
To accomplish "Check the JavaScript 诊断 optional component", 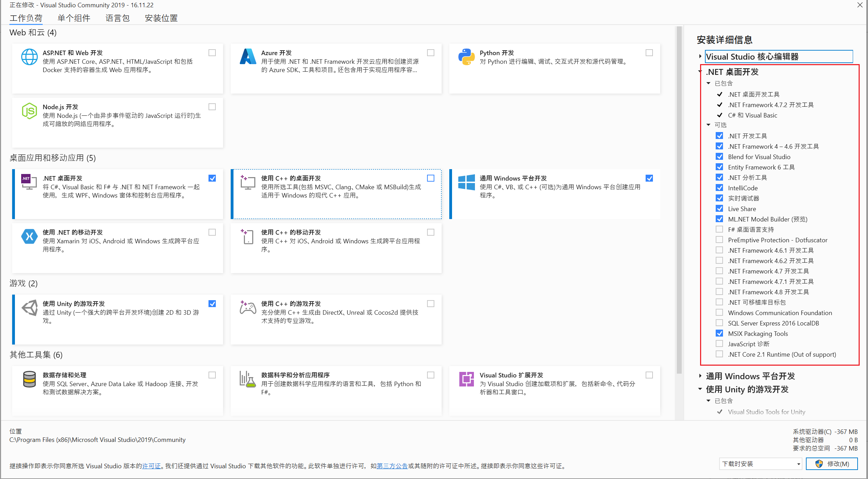I will [x=720, y=343].
